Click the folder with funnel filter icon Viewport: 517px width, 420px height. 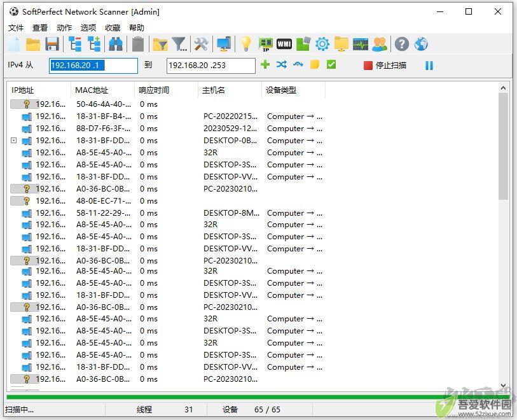(x=160, y=45)
